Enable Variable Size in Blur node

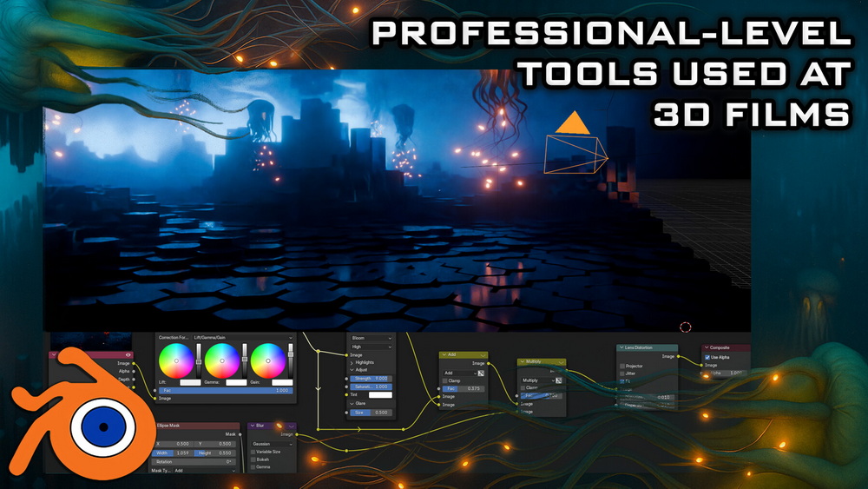[x=253, y=452]
